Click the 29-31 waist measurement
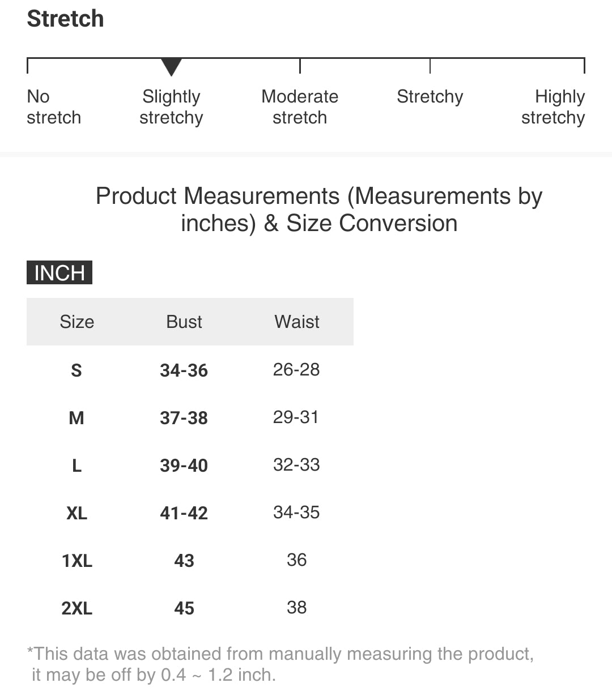Image resolution: width=612 pixels, height=700 pixels. (296, 417)
